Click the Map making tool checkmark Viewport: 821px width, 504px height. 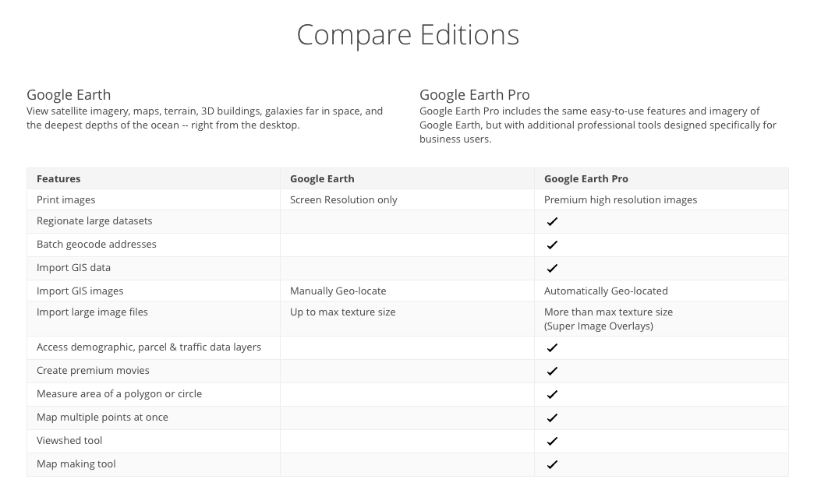[552, 465]
